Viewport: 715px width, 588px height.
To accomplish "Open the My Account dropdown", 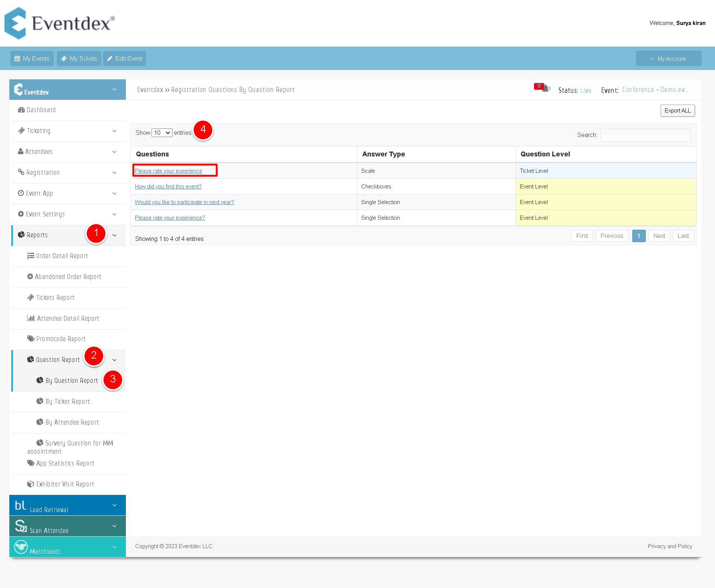I will click(x=668, y=58).
